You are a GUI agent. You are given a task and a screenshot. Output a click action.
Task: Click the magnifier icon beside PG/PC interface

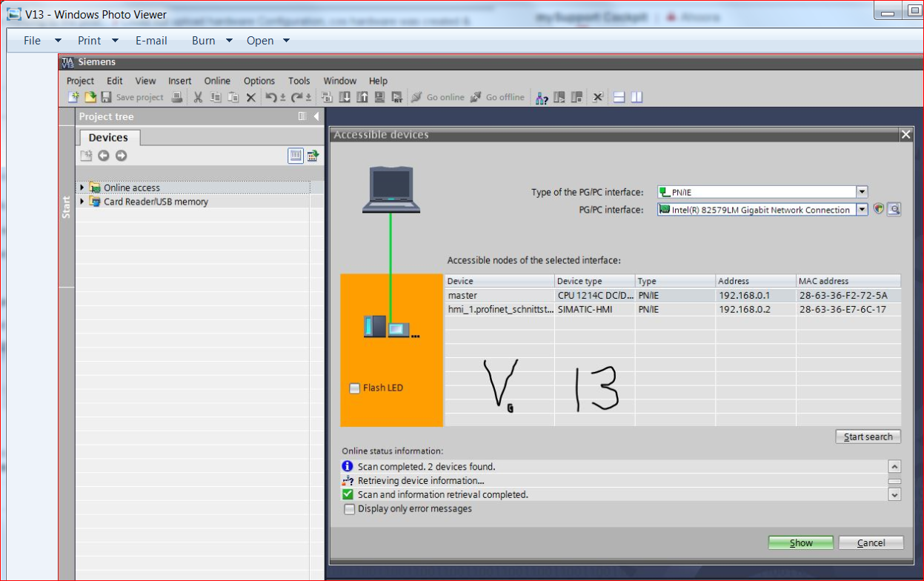click(894, 210)
